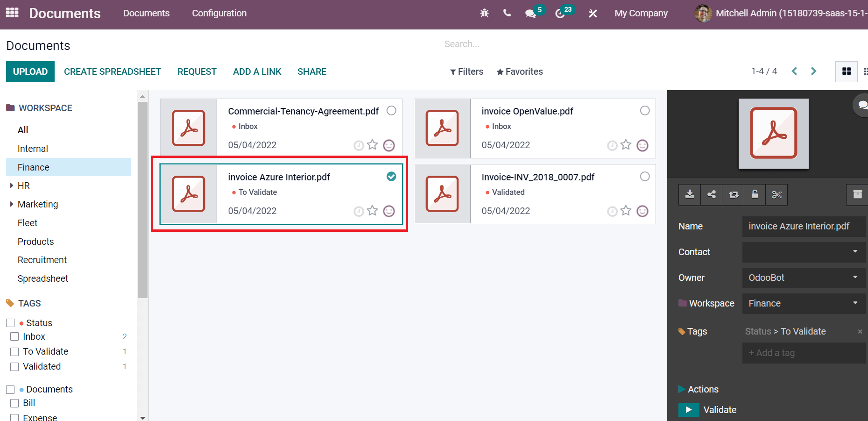This screenshot has height=421, width=868.
Task: Star the Commercial-Tenancy-Agreement.pdf document
Action: click(372, 145)
